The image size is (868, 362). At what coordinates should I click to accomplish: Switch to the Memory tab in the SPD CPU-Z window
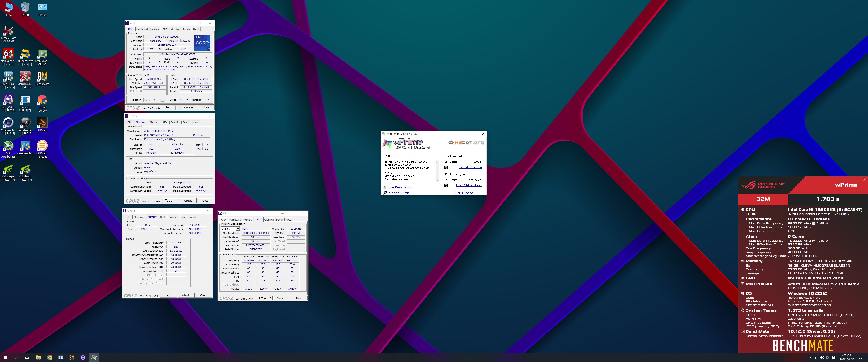[x=248, y=220]
